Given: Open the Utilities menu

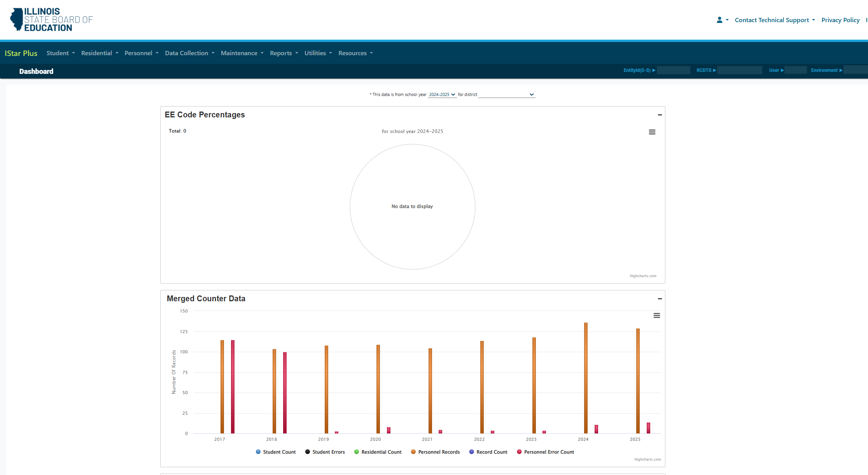Looking at the screenshot, I should [x=318, y=53].
